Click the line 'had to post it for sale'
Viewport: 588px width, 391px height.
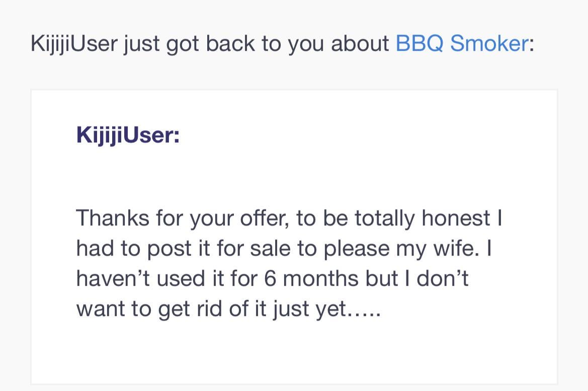pyautogui.click(x=284, y=249)
